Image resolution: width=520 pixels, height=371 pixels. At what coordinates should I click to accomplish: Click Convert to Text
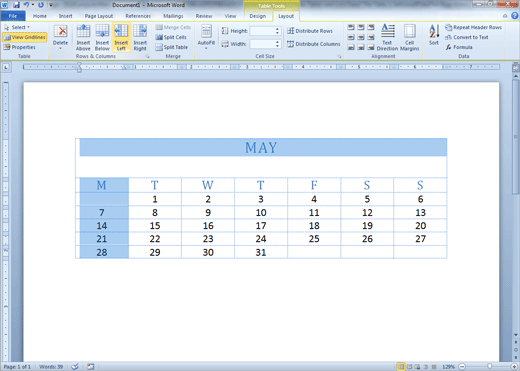(x=467, y=37)
